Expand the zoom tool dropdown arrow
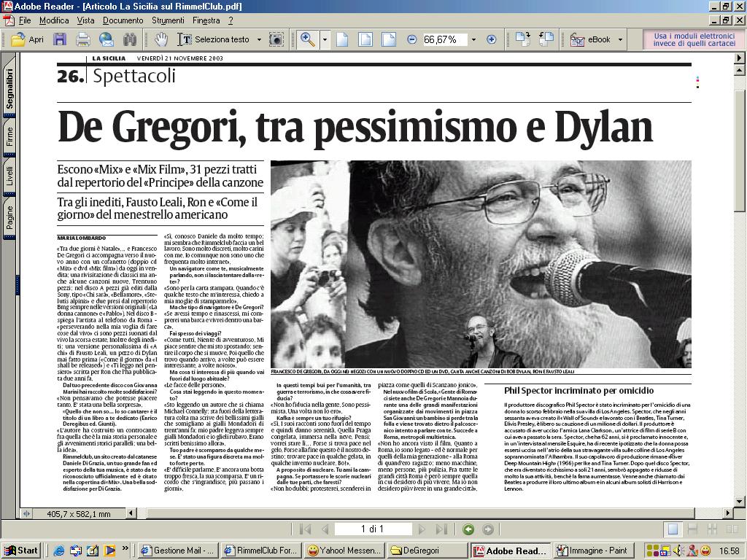The height and width of the screenshot is (560, 747). pyautogui.click(x=325, y=39)
